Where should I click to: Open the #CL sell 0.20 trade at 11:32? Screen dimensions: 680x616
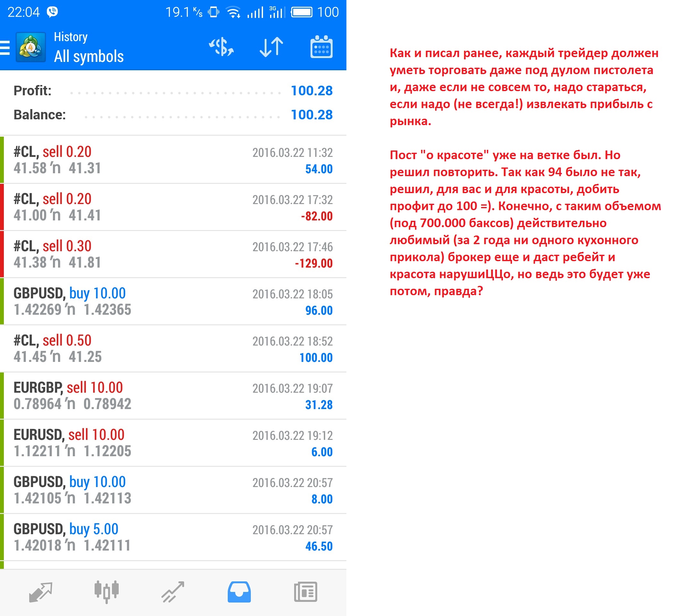[174, 160]
